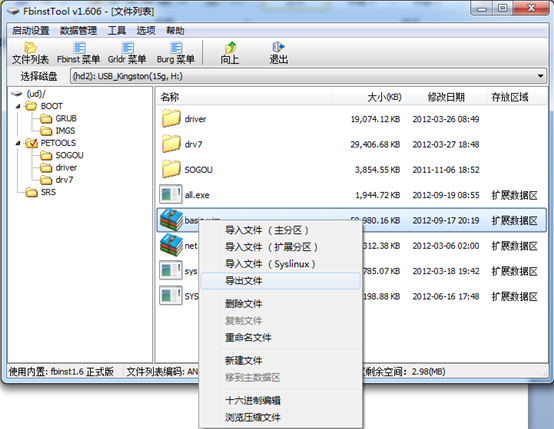Open the Burg 菜单 toolbar icon
The image size is (554, 429).
pyautogui.click(x=176, y=53)
